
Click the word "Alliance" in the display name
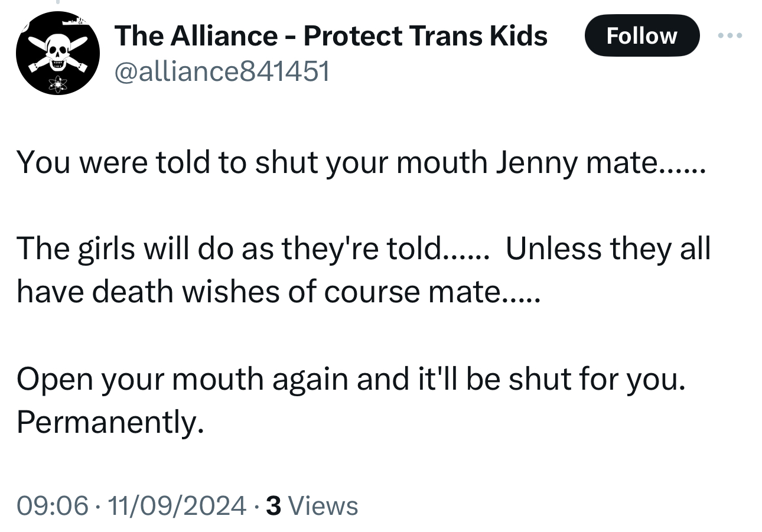click(224, 37)
